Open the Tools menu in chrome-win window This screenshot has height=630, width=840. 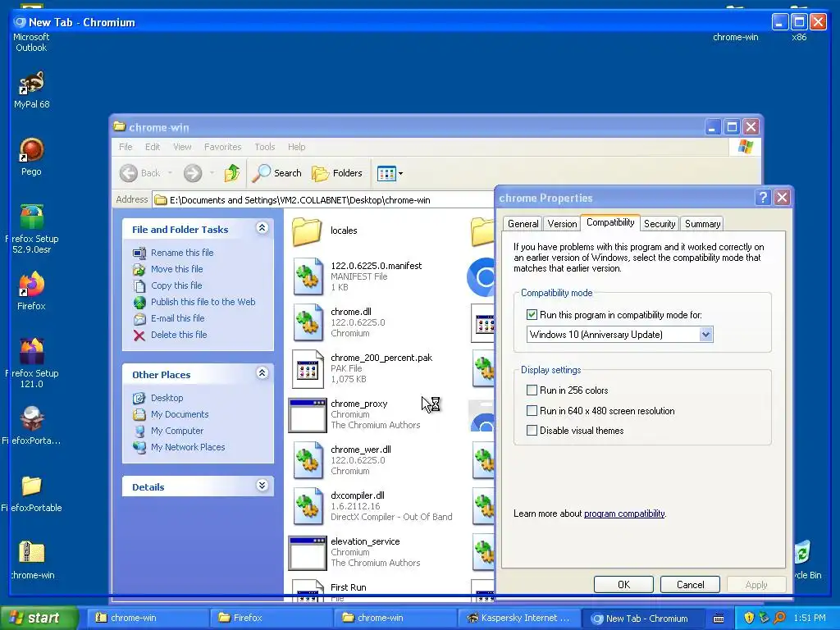pos(265,147)
